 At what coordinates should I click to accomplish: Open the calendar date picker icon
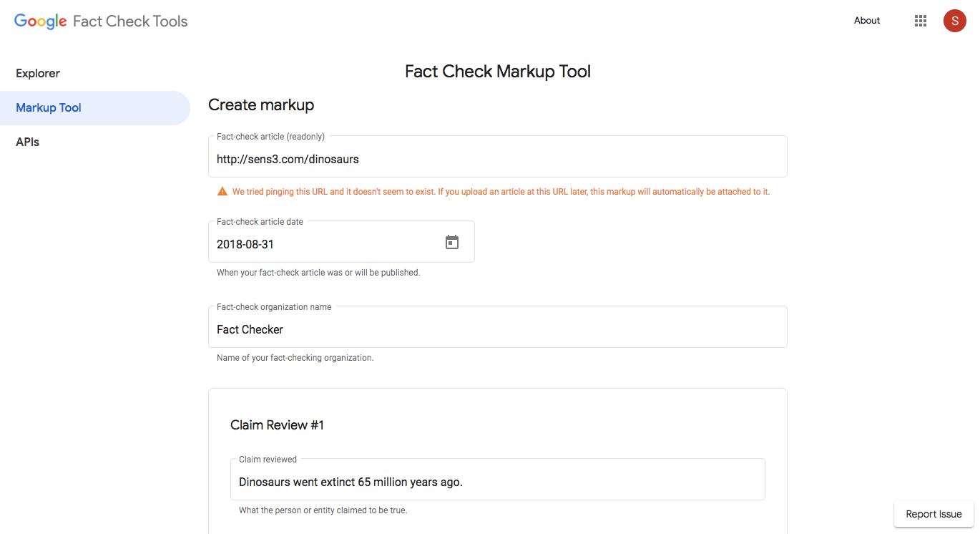451,242
